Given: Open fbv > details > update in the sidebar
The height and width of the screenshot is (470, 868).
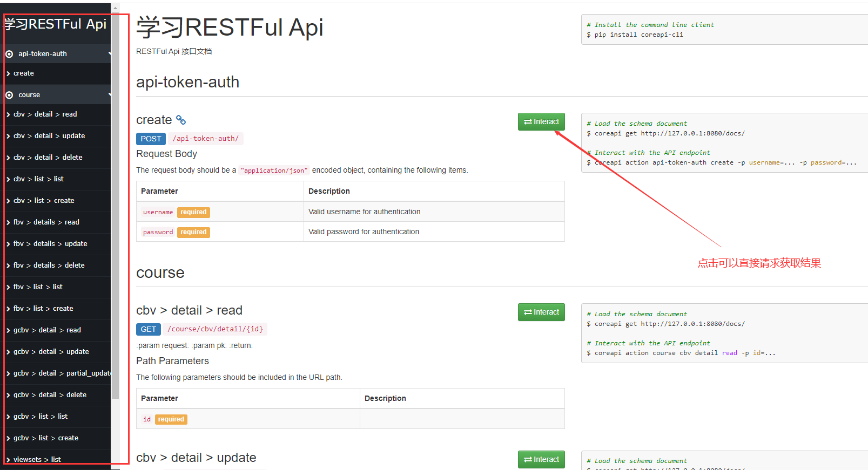Looking at the screenshot, I should pos(50,244).
